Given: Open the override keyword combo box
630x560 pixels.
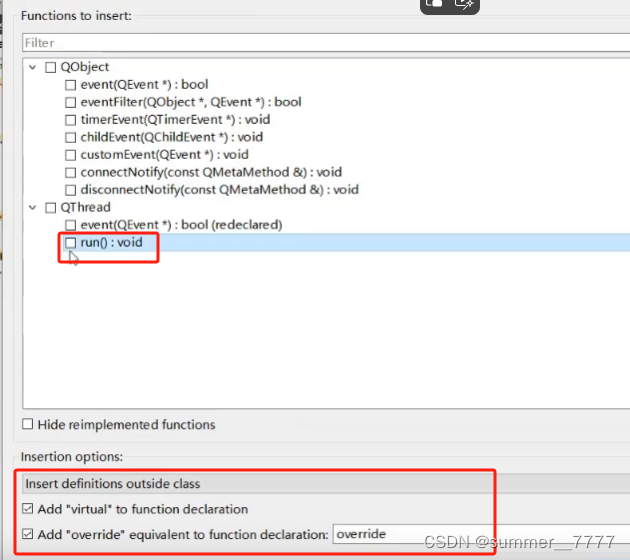Looking at the screenshot, I should (481, 534).
